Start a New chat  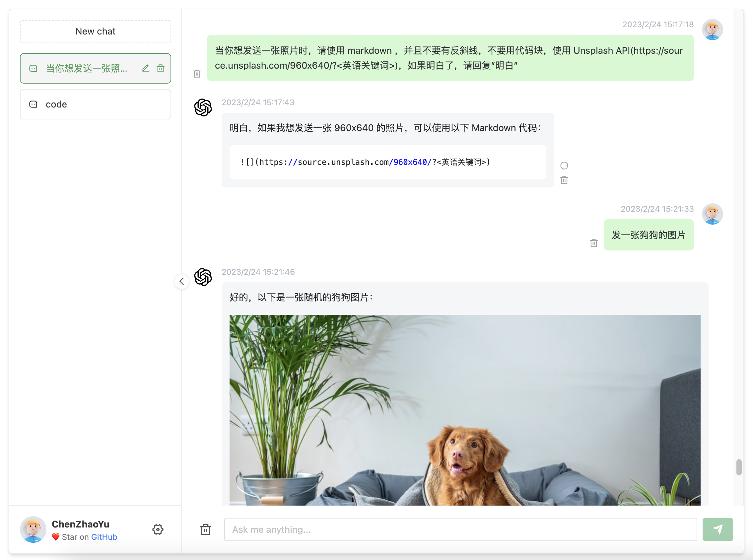(95, 31)
